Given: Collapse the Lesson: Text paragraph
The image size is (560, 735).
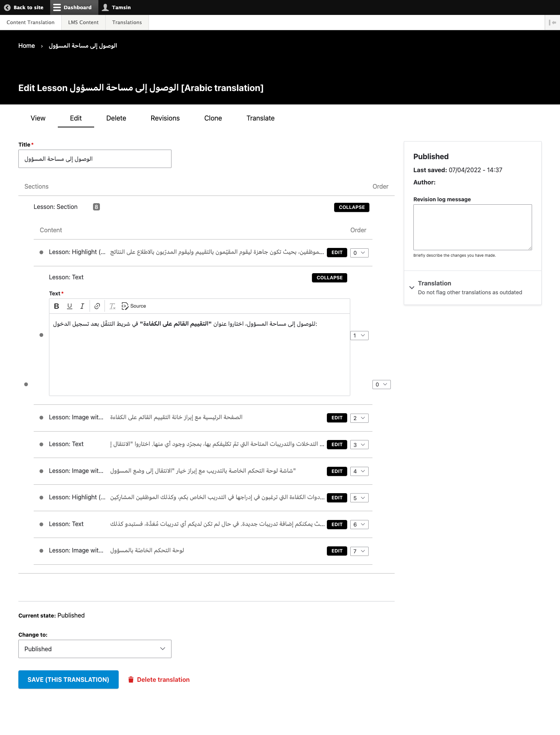Looking at the screenshot, I should point(329,278).
